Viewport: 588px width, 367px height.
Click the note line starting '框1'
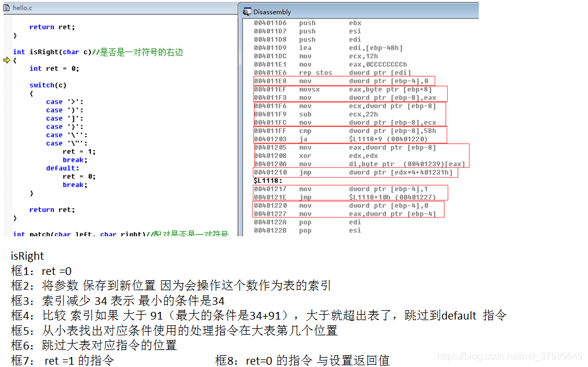[x=41, y=271]
